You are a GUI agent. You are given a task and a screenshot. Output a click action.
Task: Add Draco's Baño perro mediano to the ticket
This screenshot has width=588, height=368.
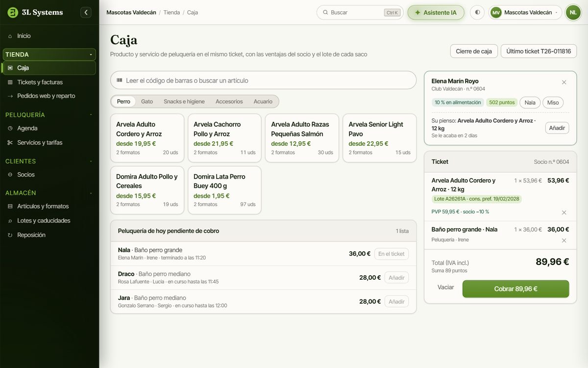pos(396,278)
